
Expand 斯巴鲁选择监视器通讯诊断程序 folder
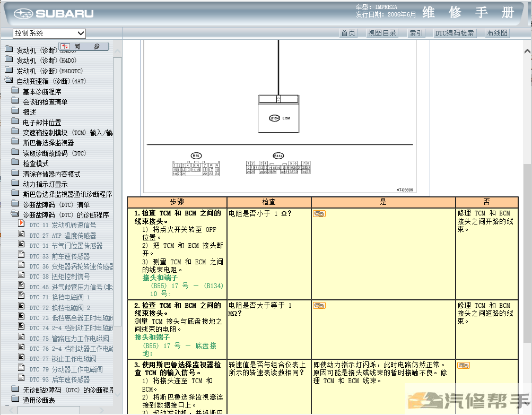(15, 193)
